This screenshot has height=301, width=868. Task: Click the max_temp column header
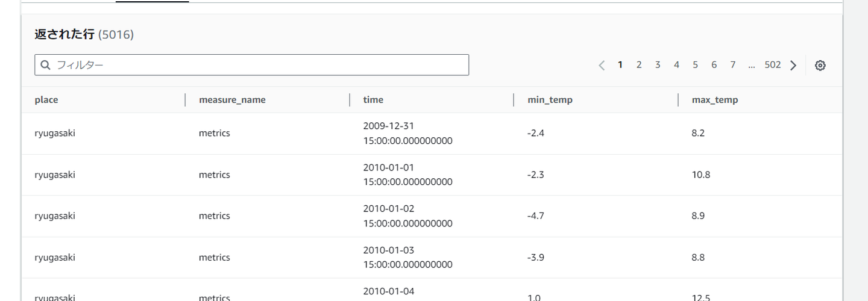click(715, 100)
